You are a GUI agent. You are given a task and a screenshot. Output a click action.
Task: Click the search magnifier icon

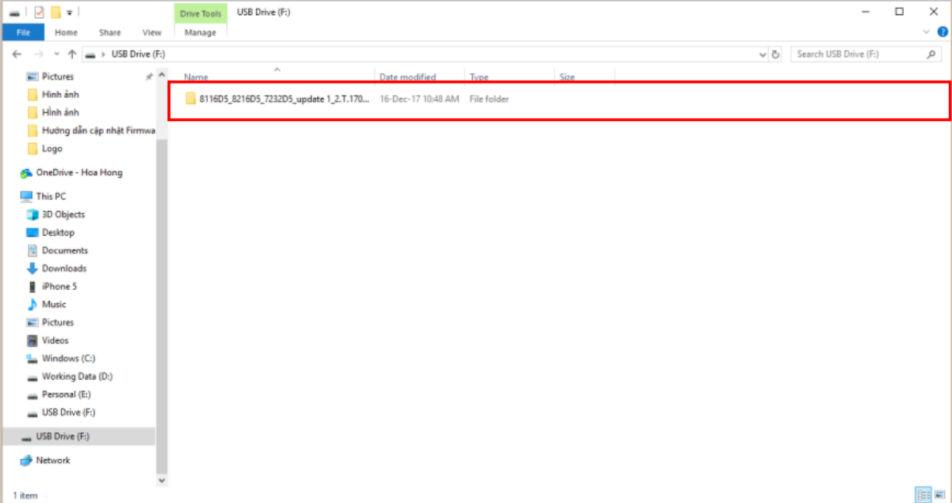(x=929, y=54)
